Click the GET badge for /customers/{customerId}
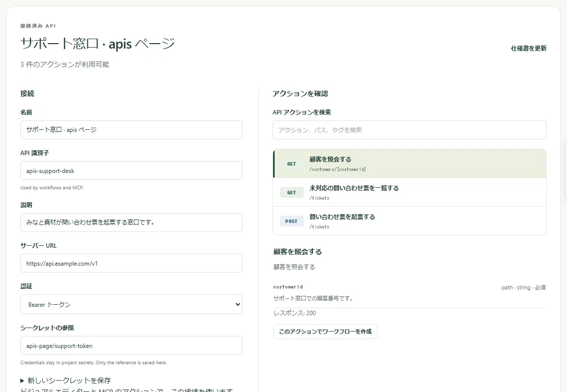This screenshot has height=392, width=567. 291,164
